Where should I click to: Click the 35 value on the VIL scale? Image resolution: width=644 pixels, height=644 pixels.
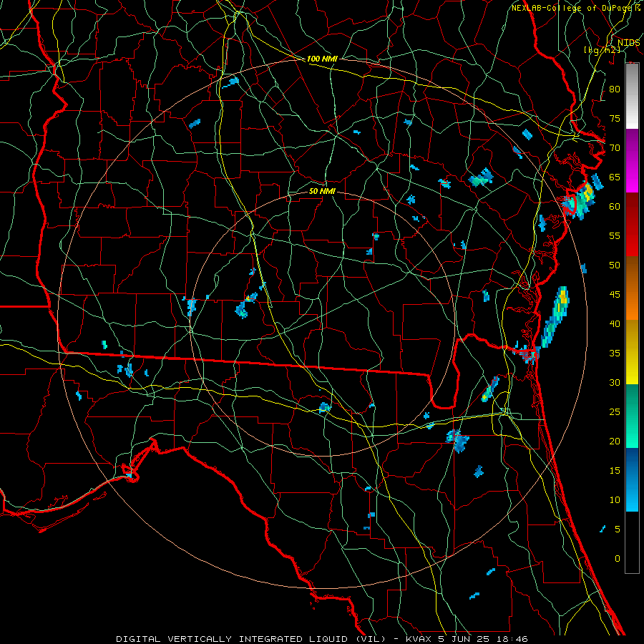615,353
